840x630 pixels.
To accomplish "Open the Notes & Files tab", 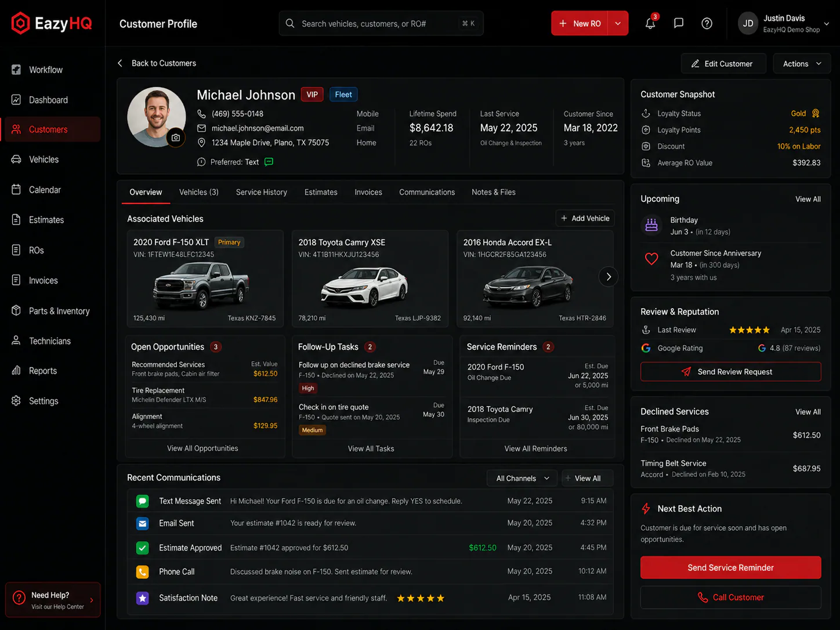I will [x=494, y=193].
